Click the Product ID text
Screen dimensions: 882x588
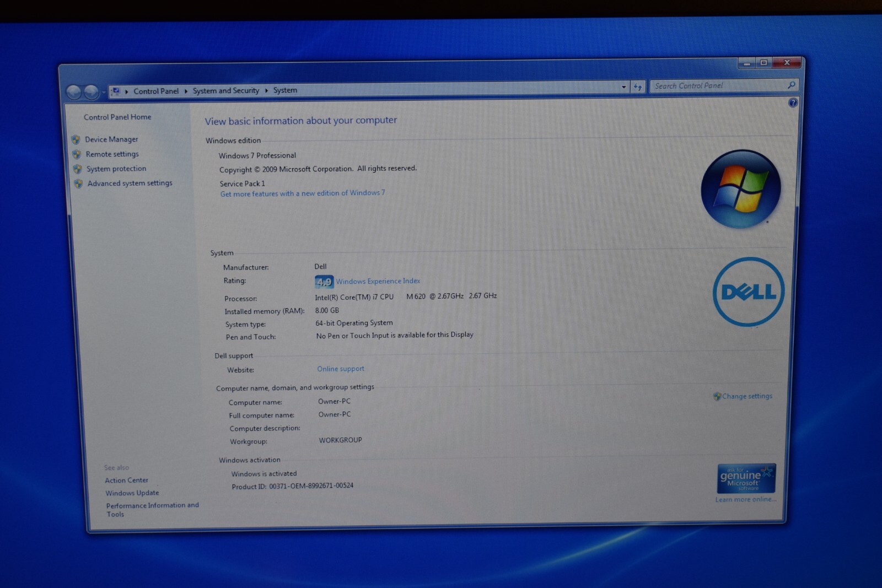(x=293, y=486)
